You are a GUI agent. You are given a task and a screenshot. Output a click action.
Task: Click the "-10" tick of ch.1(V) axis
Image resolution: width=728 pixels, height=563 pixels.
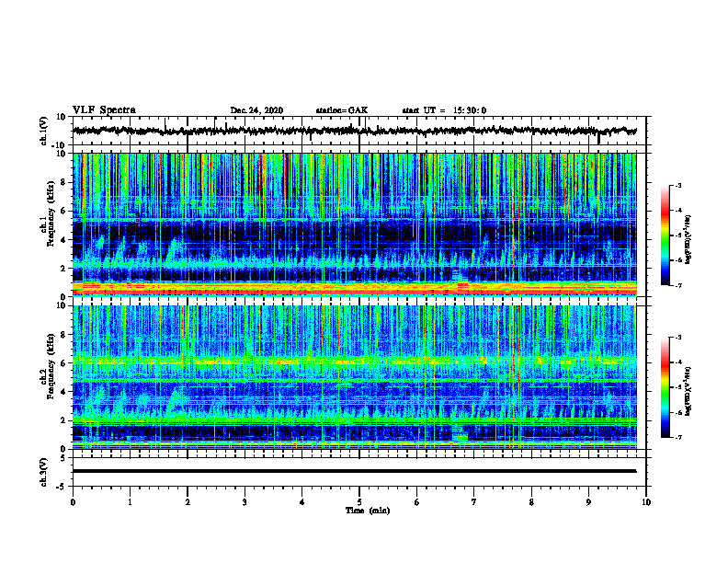[60, 145]
